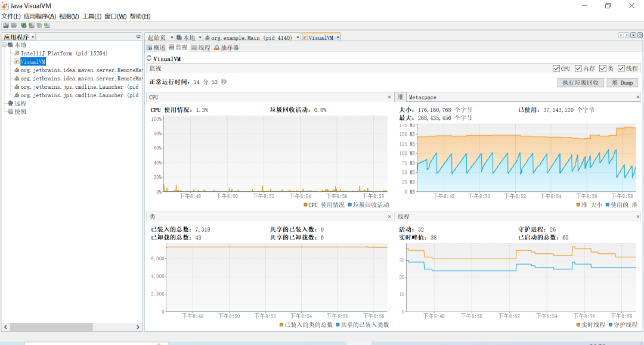This screenshot has width=644, height=345.
Task: Select the 堆 tab in memory panel
Action: pos(401,97)
